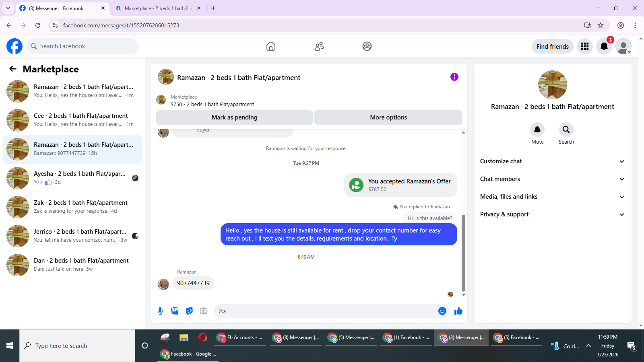Open Chrome three-dot menu
The image size is (644, 362).
[x=635, y=25]
